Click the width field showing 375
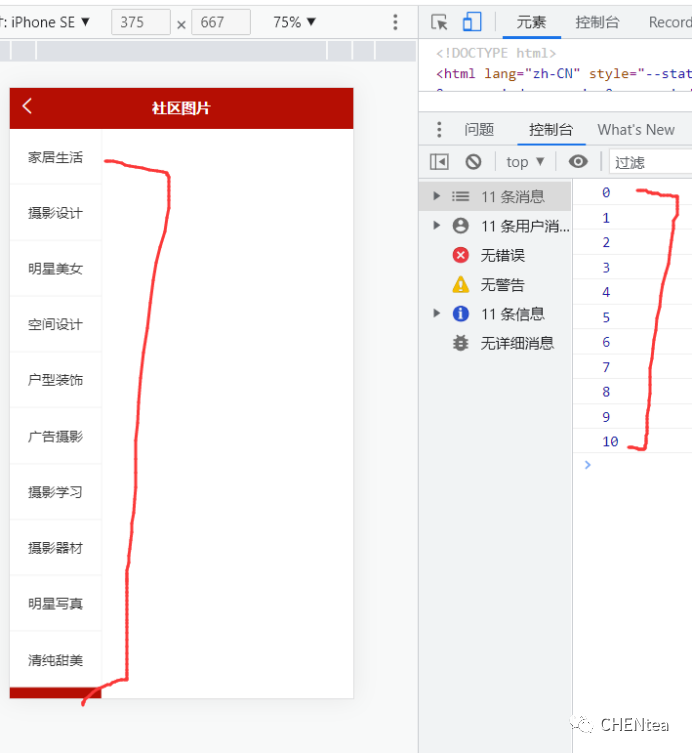This screenshot has width=692, height=753. (141, 22)
